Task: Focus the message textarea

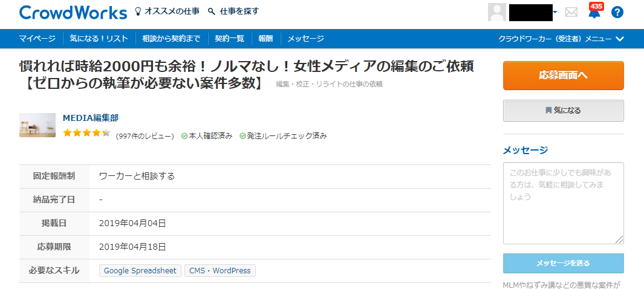Action: coord(563,203)
